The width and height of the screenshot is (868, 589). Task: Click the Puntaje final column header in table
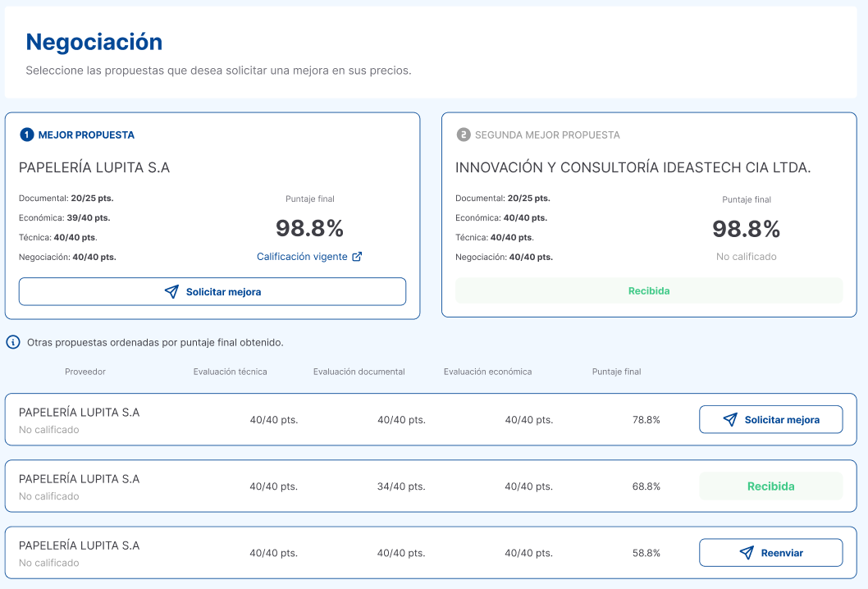pyautogui.click(x=616, y=372)
